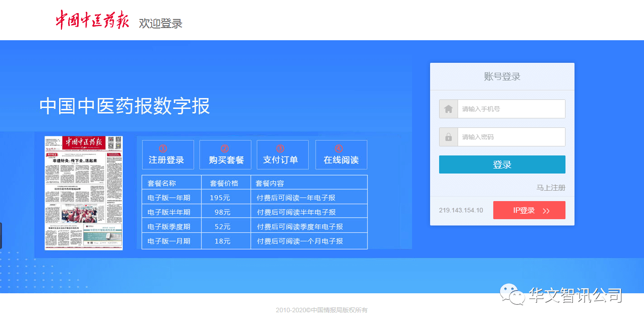The height and width of the screenshot is (324, 644).
Task: Click the 中国中医药报 logo in header
Action: click(92, 19)
